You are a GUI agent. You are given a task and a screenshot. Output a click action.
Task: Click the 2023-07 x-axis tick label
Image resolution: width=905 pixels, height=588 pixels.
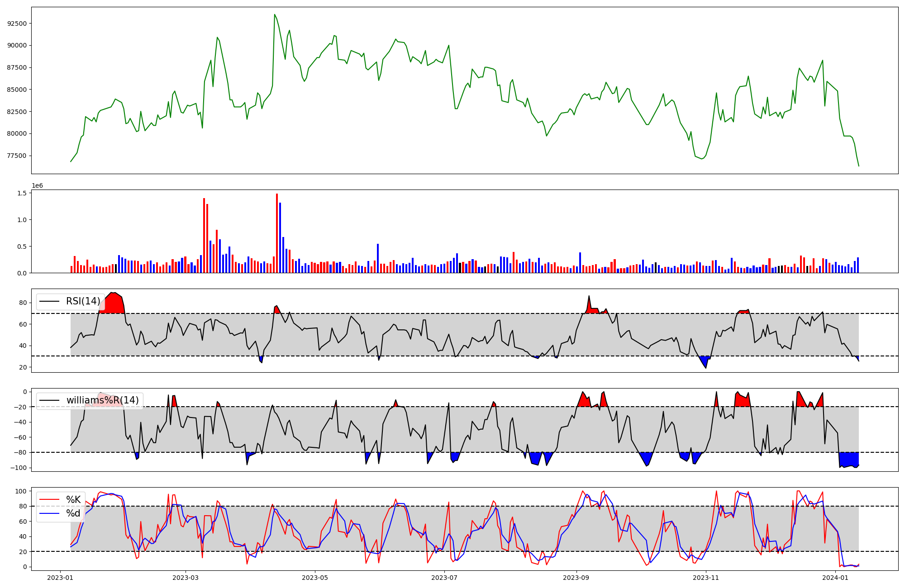click(x=444, y=578)
